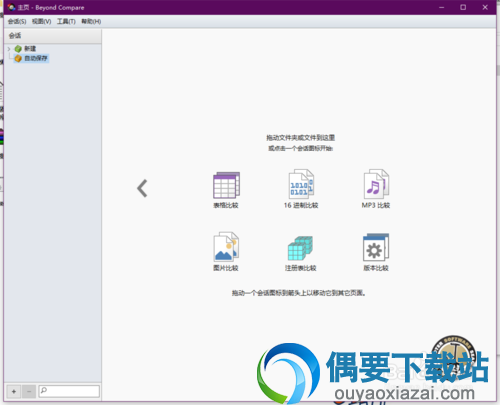Start an MP3 比较 session
This screenshot has height=405, width=500.
[x=376, y=184]
